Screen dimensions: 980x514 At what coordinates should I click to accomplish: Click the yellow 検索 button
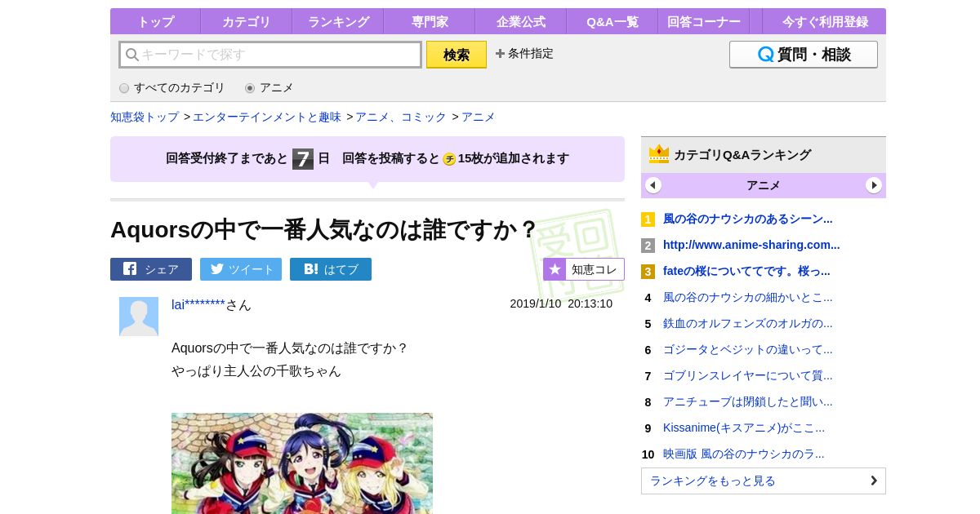point(457,55)
